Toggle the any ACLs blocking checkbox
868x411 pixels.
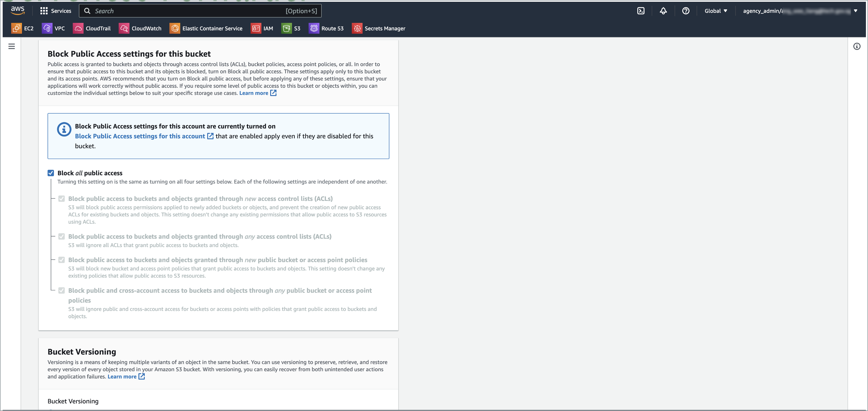coord(62,236)
